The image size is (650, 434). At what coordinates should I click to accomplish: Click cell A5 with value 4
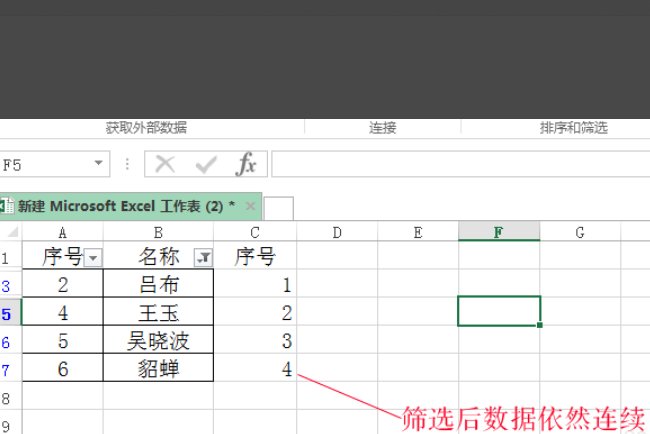63,312
